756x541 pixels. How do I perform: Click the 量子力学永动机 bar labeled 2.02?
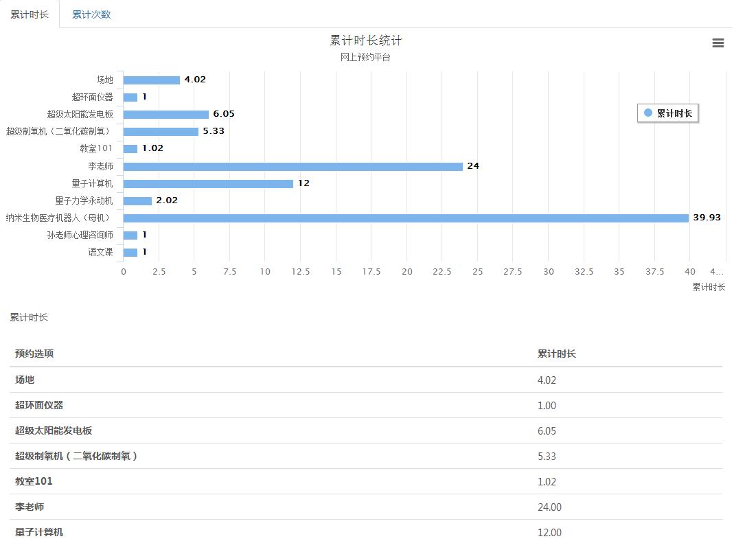tap(137, 201)
